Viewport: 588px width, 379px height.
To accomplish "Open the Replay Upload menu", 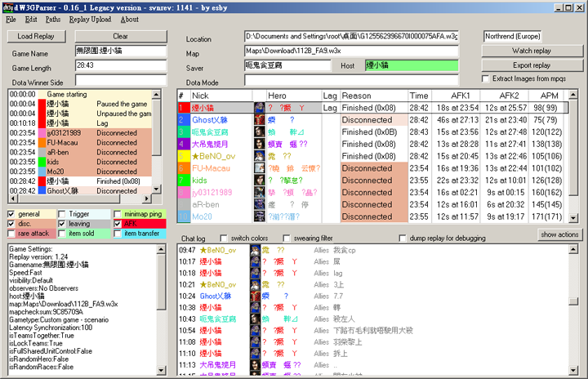I will [x=90, y=18].
